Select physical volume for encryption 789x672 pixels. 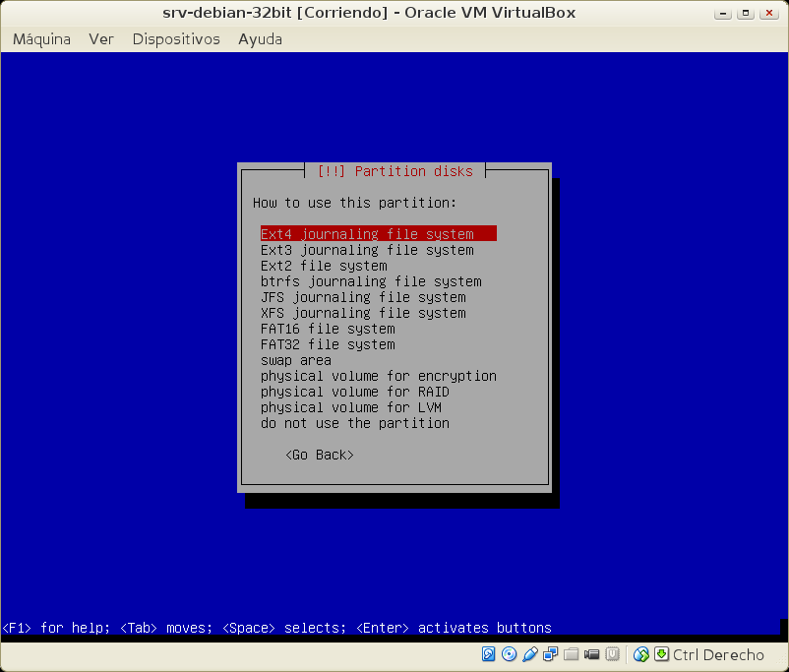point(378,376)
